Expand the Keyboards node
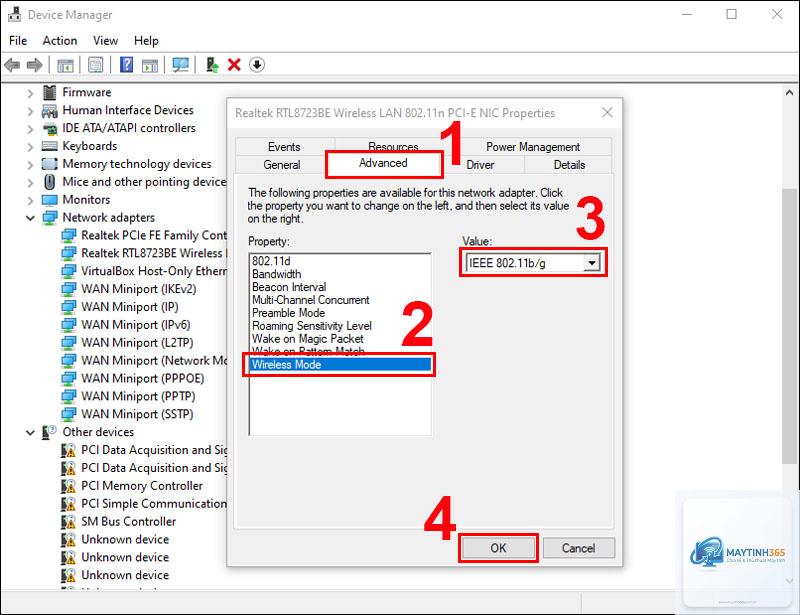This screenshot has height=615, width=800. click(30, 147)
